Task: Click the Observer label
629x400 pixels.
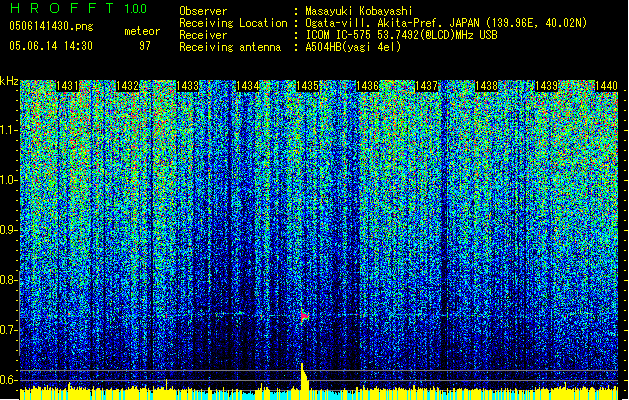Action: [203, 11]
